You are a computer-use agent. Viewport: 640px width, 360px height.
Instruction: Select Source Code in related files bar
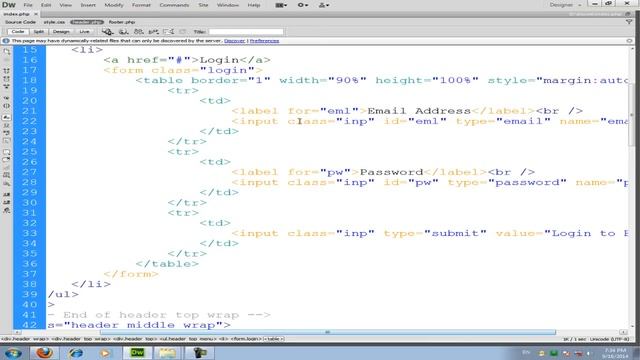20,22
